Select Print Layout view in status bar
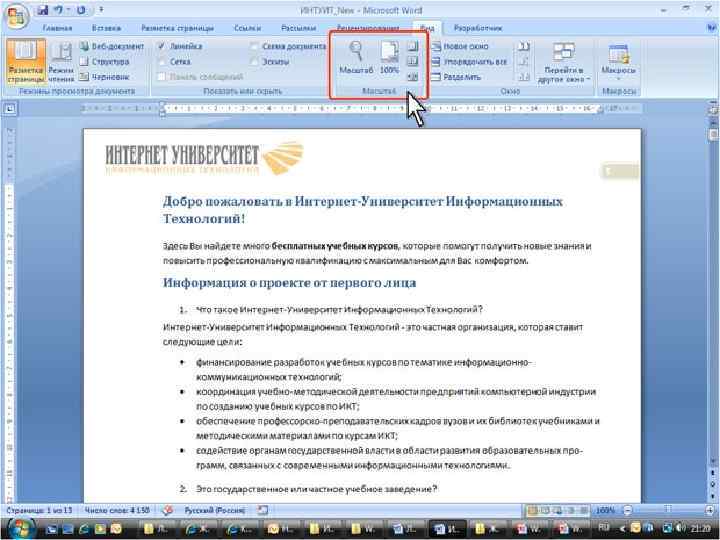 [x=533, y=510]
